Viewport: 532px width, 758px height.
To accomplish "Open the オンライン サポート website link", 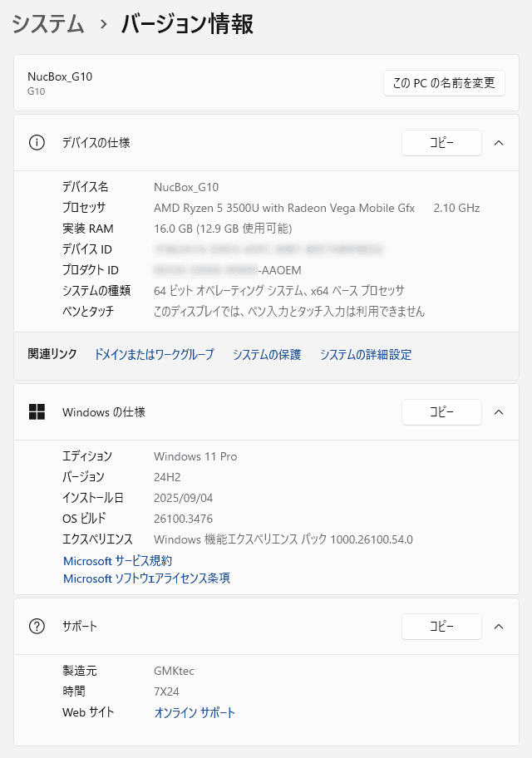I will point(195,712).
